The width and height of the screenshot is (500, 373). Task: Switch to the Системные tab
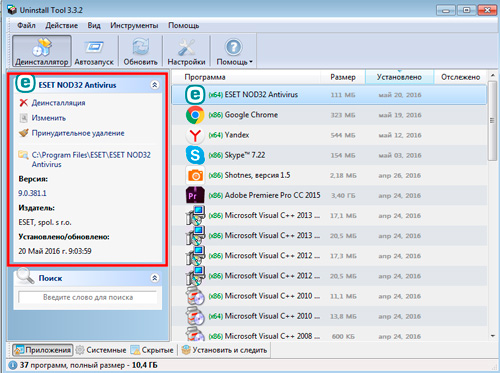101,350
